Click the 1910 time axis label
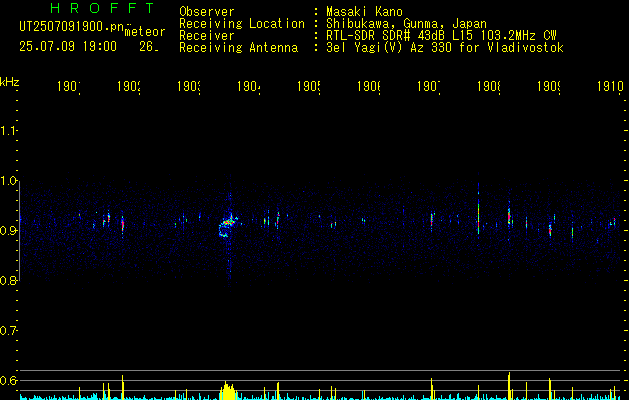 (610, 86)
